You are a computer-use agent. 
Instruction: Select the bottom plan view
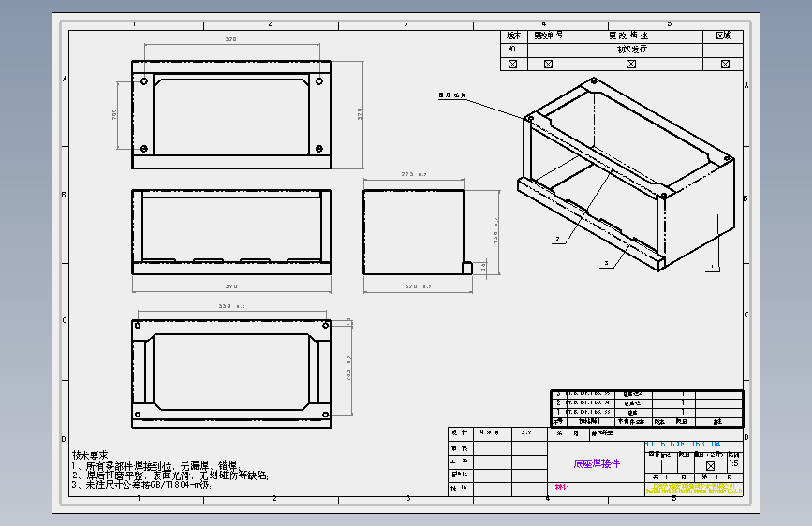(x=231, y=373)
